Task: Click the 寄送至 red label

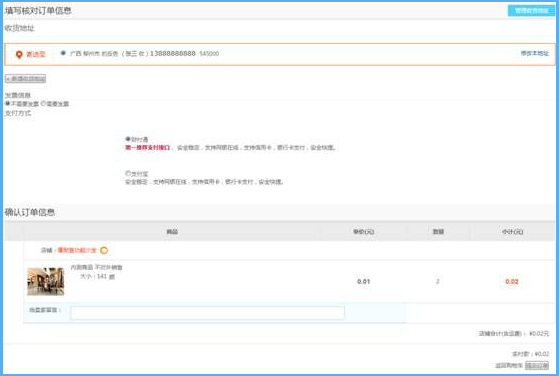Action: pos(36,54)
